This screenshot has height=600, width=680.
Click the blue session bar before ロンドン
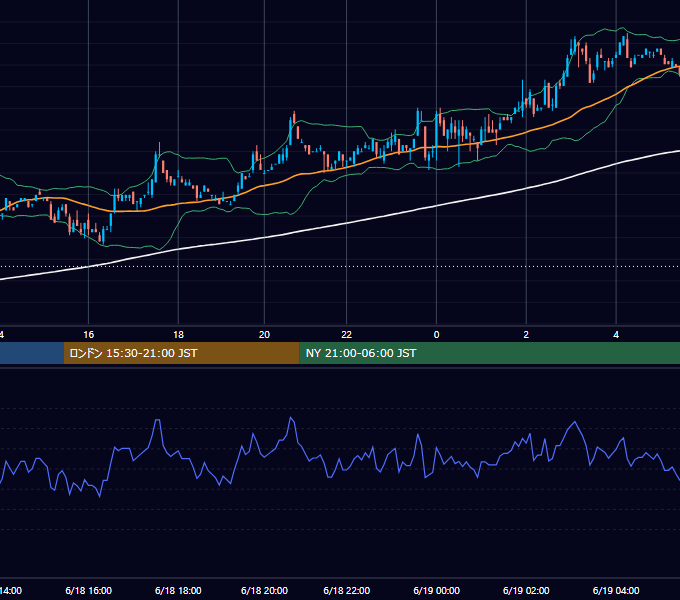click(32, 353)
